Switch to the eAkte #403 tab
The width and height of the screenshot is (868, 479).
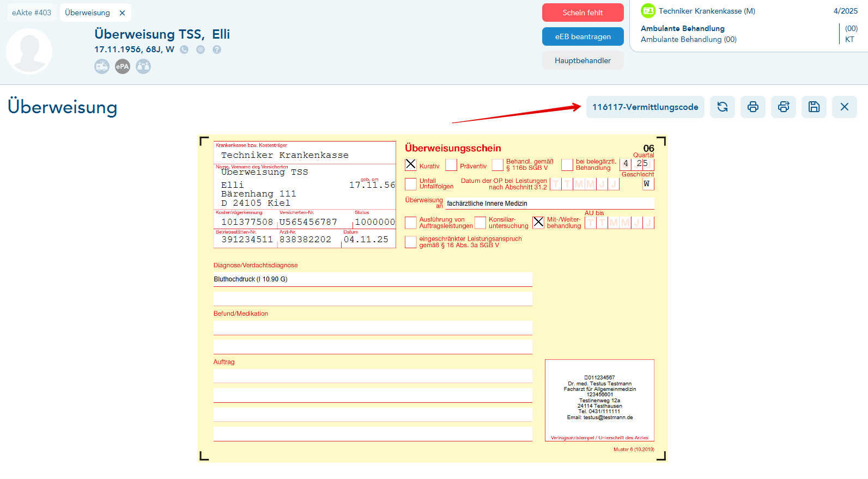point(32,13)
